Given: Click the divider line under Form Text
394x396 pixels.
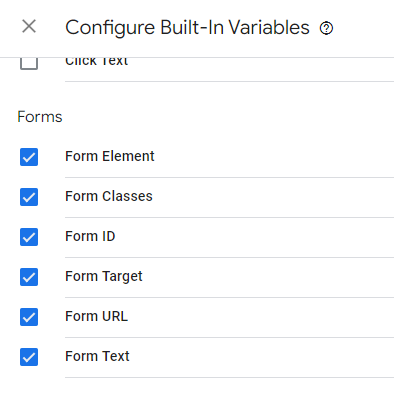Looking at the screenshot, I should point(229,377).
